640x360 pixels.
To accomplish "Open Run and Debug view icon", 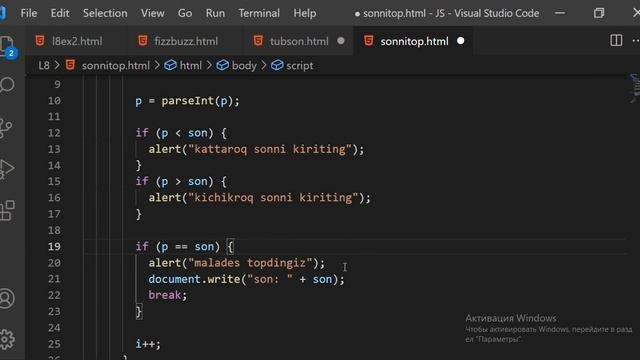I will pos(7,169).
